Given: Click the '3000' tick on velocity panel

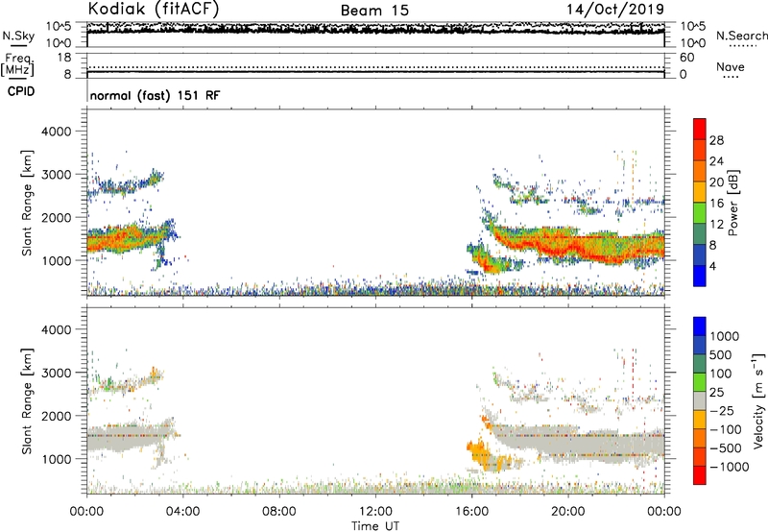Looking at the screenshot, I should click(57, 373).
